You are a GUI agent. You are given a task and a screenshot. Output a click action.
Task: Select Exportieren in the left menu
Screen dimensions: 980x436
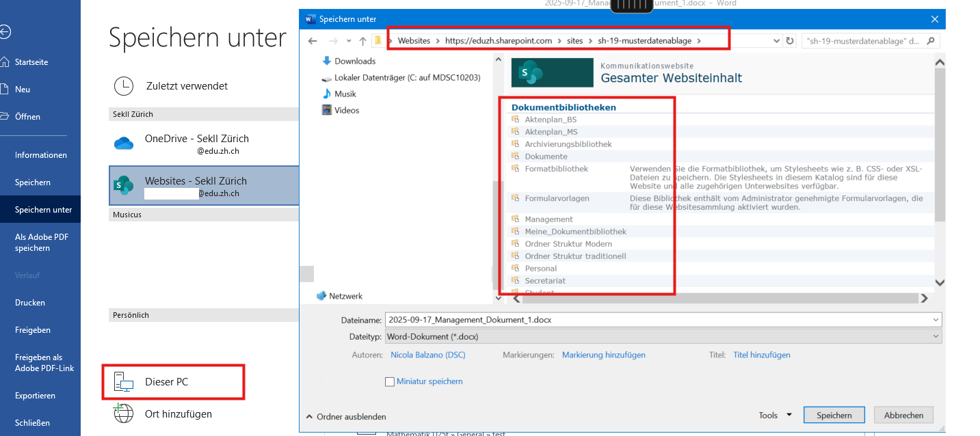(36, 396)
